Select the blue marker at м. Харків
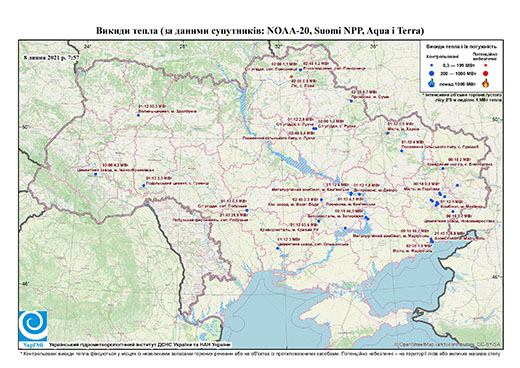This screenshot has width=520, height=368. 388,133
